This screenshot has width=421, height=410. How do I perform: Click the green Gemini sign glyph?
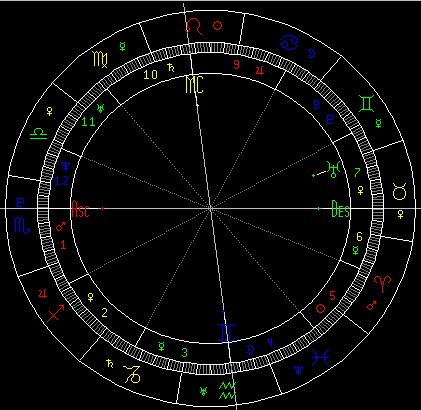pyautogui.click(x=366, y=103)
